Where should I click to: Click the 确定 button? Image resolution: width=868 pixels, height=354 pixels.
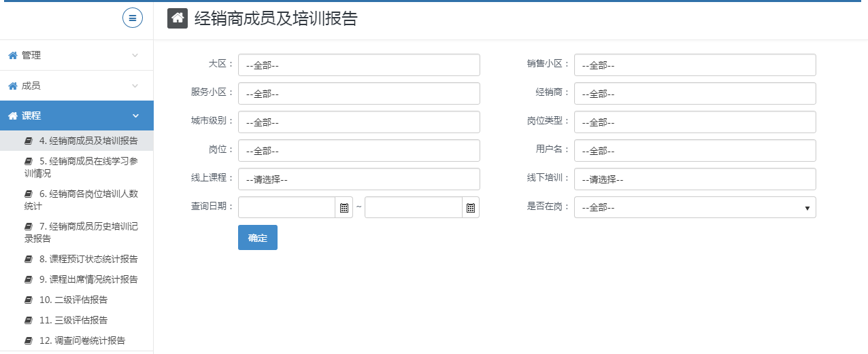(257, 238)
